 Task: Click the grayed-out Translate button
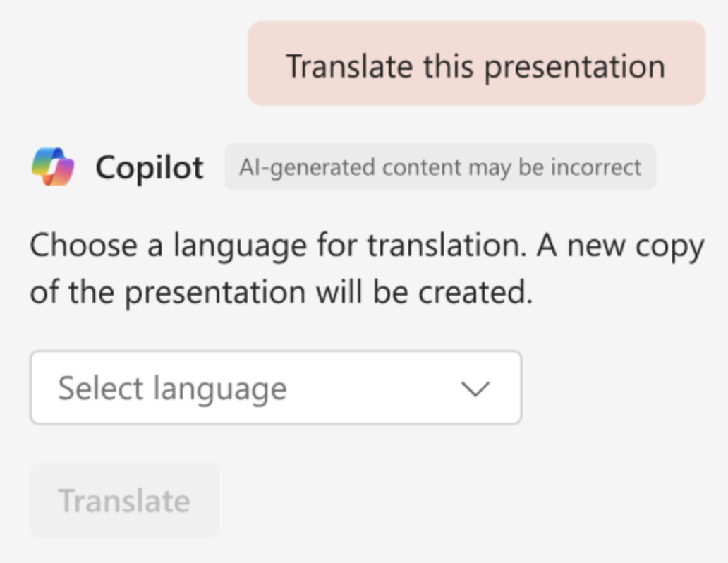click(124, 500)
